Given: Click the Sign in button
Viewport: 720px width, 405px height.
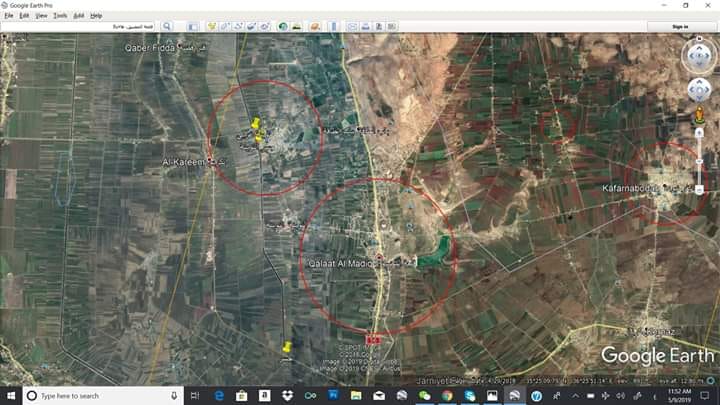Looking at the screenshot, I should coord(680,27).
